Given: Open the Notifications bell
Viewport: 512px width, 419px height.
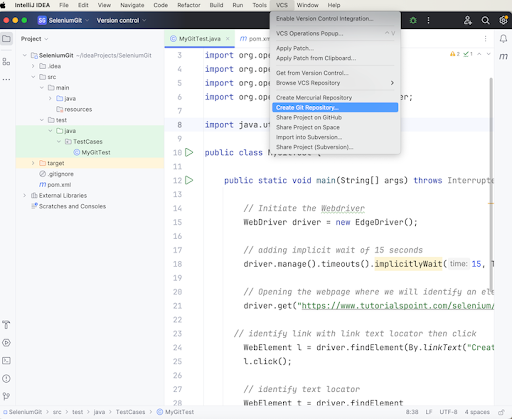Looking at the screenshot, I should (503, 39).
